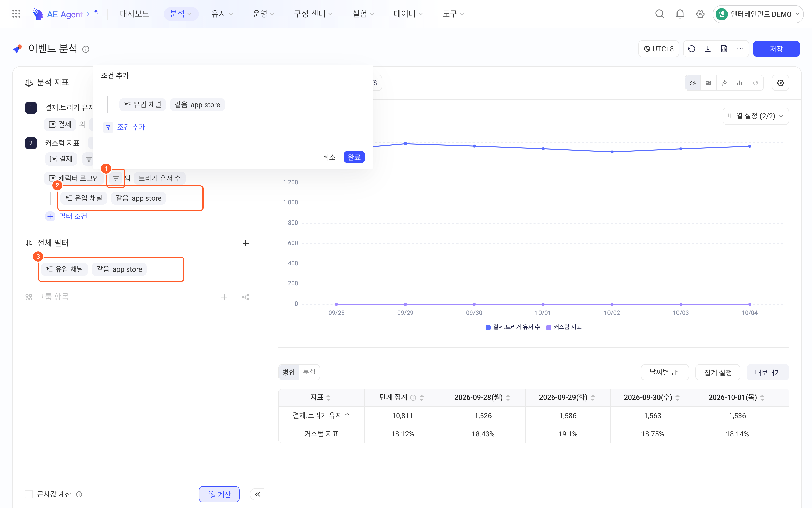812x508 pixels.
Task: Open the 1,586 value link
Action: (567, 416)
